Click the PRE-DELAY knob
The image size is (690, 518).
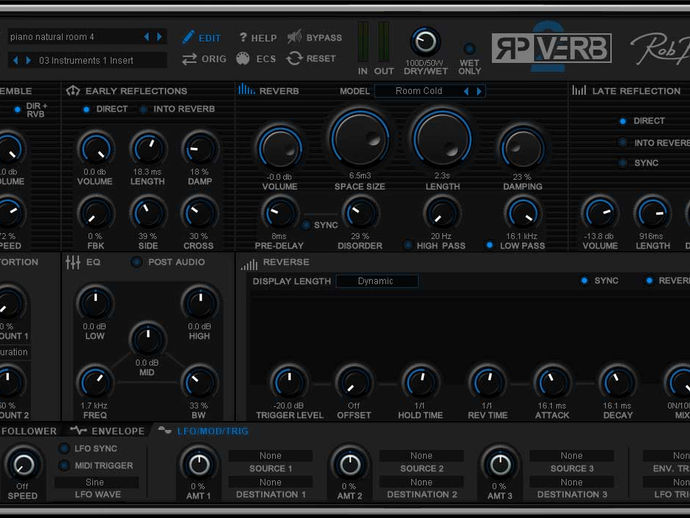[279, 214]
